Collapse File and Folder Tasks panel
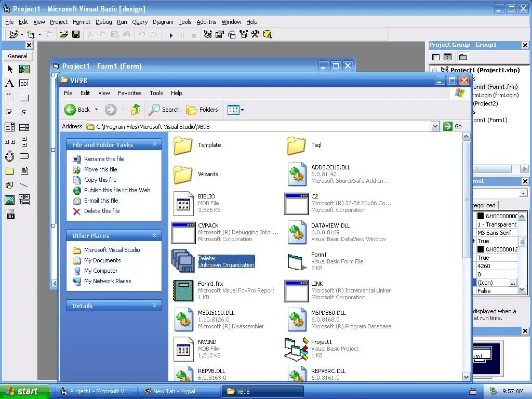This screenshot has width=532, height=399. [x=154, y=144]
